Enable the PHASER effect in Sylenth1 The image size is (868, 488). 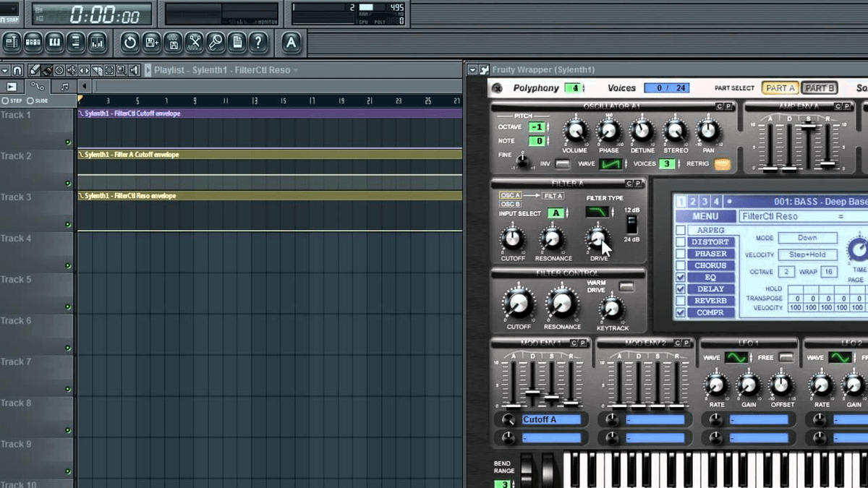click(x=681, y=253)
